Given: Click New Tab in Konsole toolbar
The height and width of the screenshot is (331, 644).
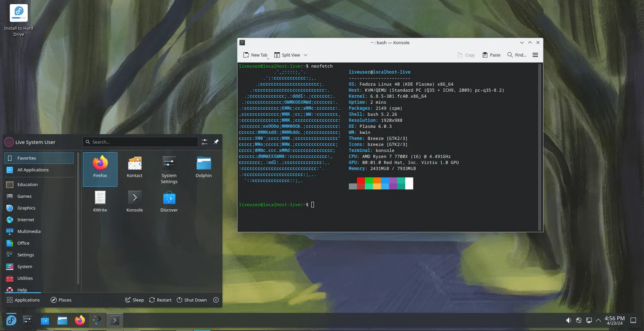Looking at the screenshot, I should pyautogui.click(x=255, y=55).
